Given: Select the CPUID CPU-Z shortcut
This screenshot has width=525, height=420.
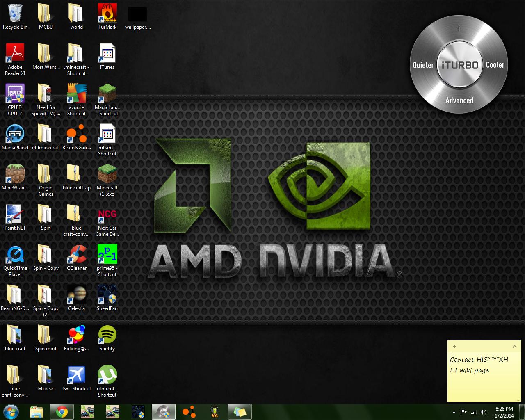Looking at the screenshot, I should pos(15,100).
